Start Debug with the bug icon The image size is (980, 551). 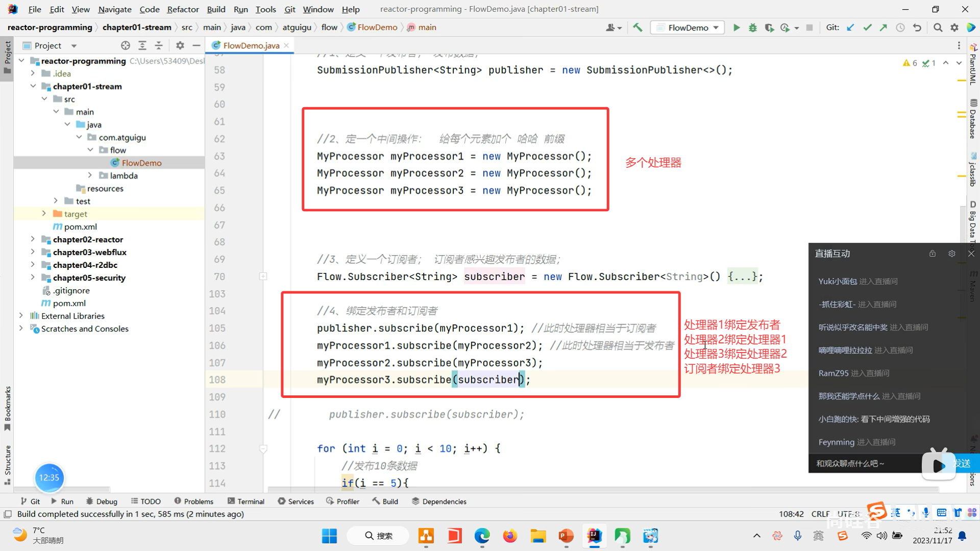[752, 28]
